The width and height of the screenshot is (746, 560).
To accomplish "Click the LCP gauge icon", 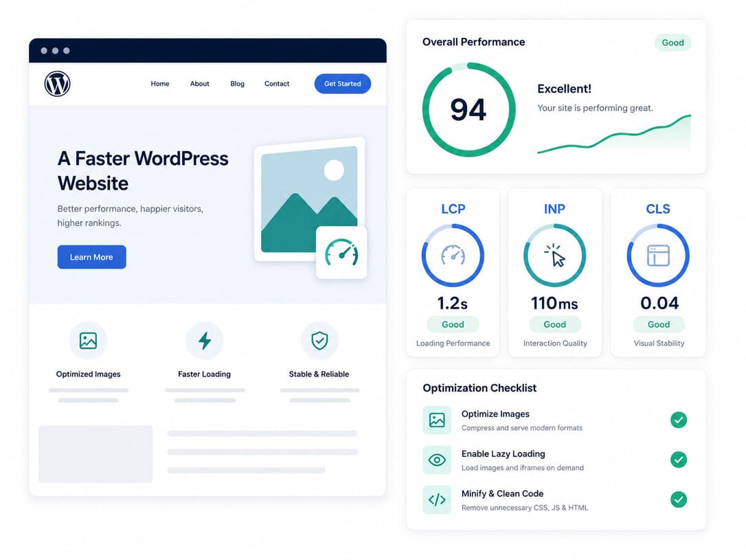I will [453, 255].
